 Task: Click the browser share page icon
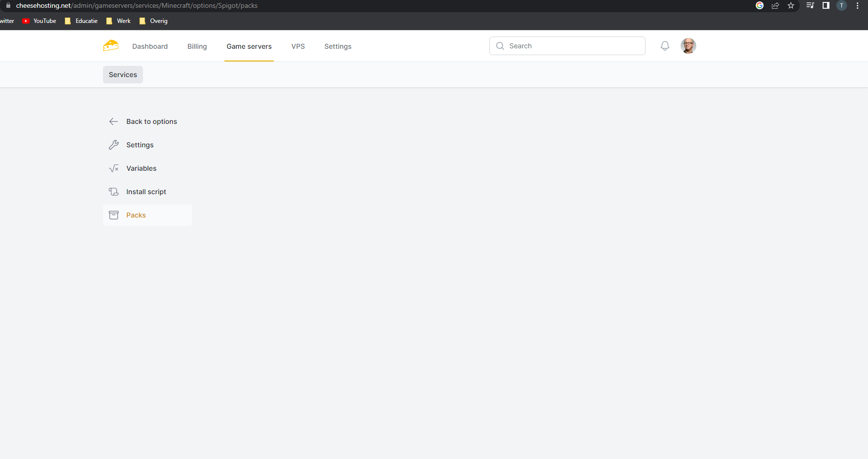[x=775, y=6]
